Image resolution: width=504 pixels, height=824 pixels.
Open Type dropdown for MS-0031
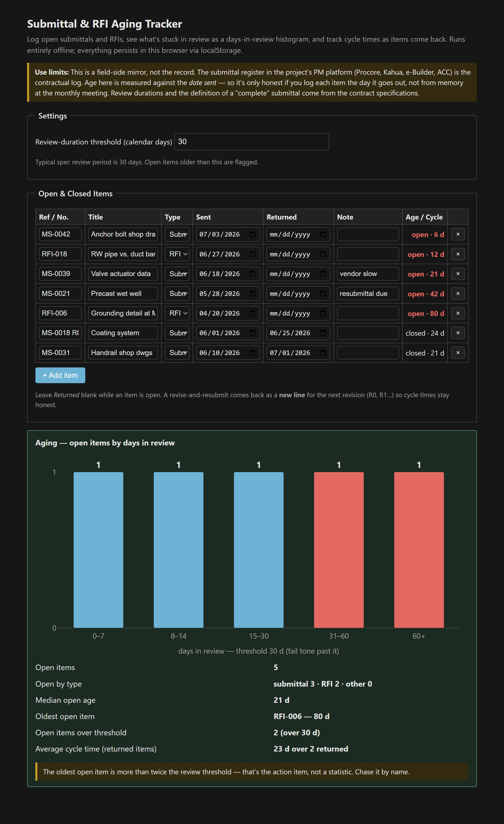click(x=177, y=352)
